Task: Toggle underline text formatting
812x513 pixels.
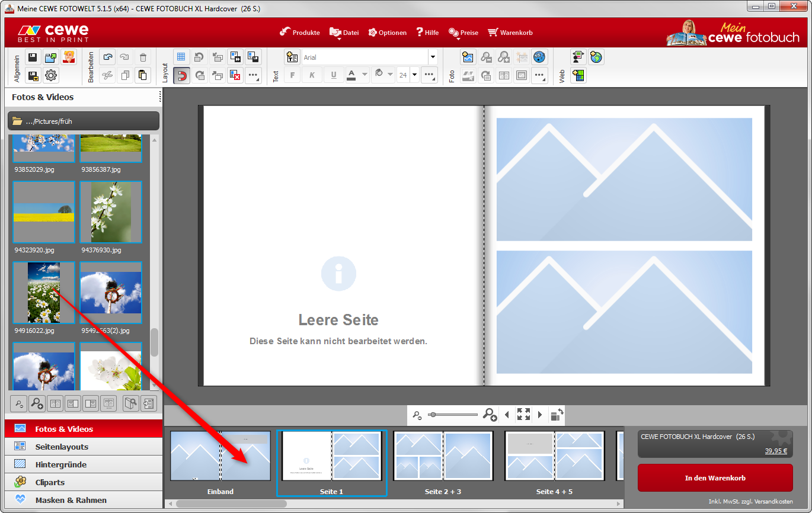Action: [x=334, y=75]
